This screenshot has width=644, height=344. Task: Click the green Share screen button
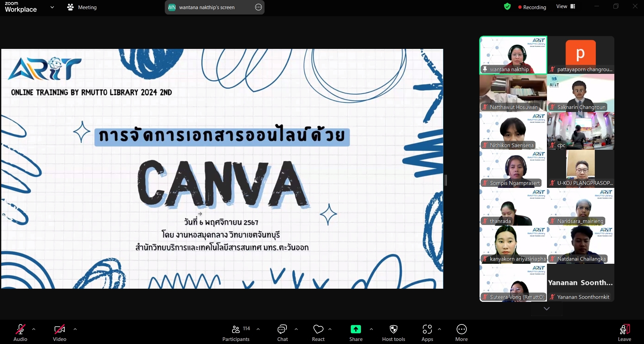(x=356, y=333)
